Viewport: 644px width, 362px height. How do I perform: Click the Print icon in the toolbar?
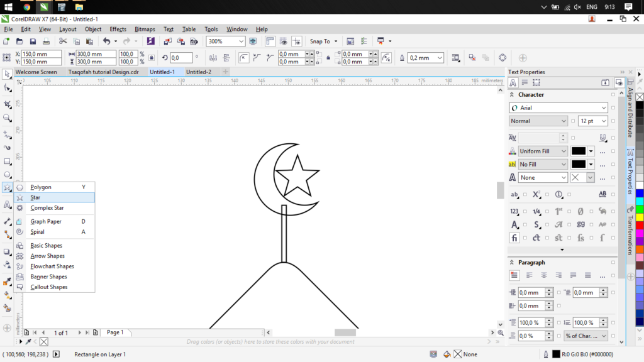(x=47, y=41)
